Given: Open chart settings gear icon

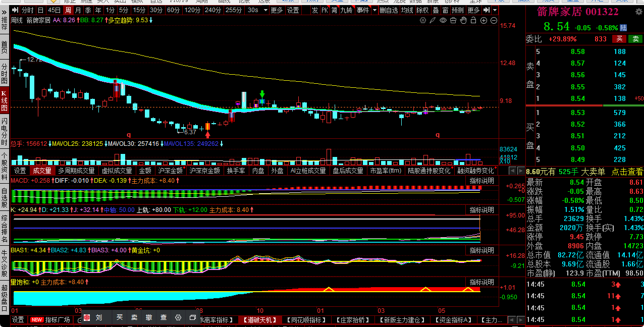Looking at the screenshot, I should (x=423, y=20).
